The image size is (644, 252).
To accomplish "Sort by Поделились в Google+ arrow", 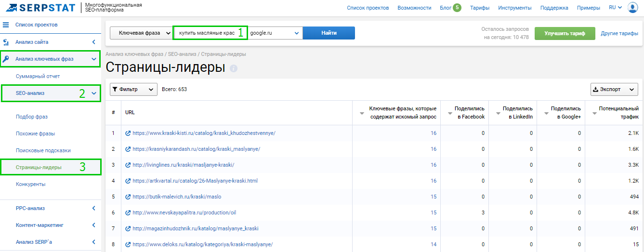I will (546, 113).
